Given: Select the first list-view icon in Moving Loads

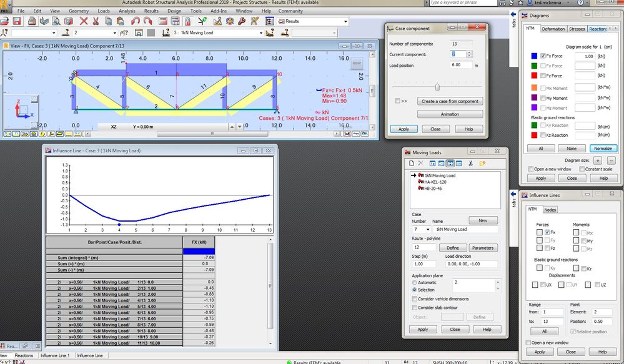Looking at the screenshot, I should [x=433, y=163].
